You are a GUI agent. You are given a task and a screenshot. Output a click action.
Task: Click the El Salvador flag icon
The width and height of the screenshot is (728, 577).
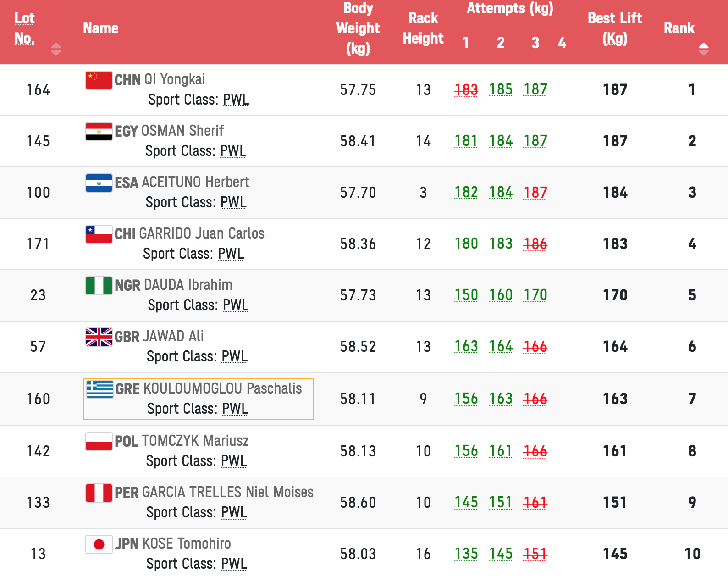pyautogui.click(x=99, y=183)
